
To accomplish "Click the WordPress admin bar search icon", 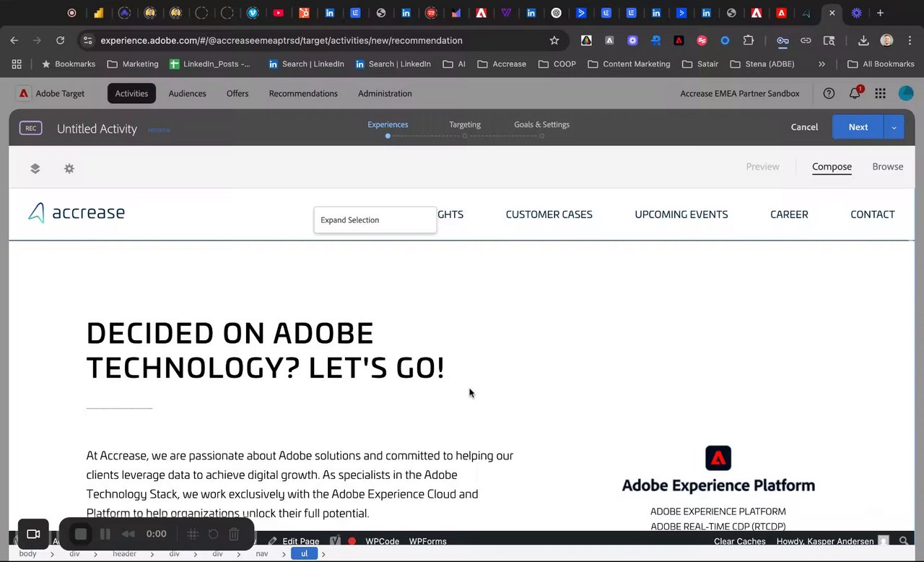I will tap(903, 541).
